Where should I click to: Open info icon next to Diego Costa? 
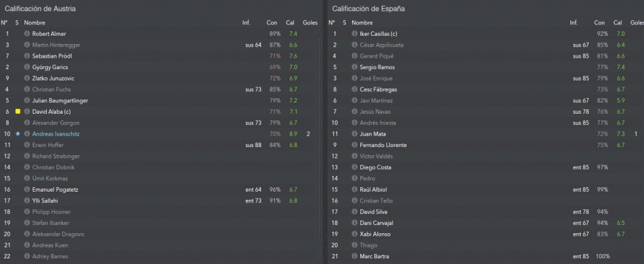click(355, 167)
